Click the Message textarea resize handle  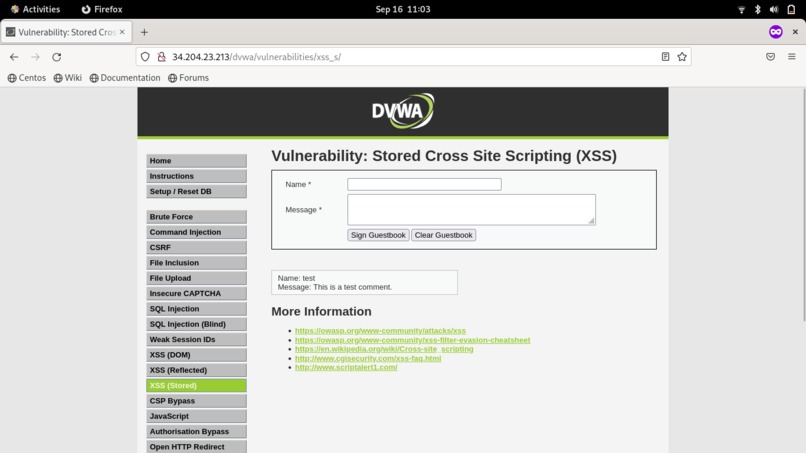pyautogui.click(x=591, y=221)
